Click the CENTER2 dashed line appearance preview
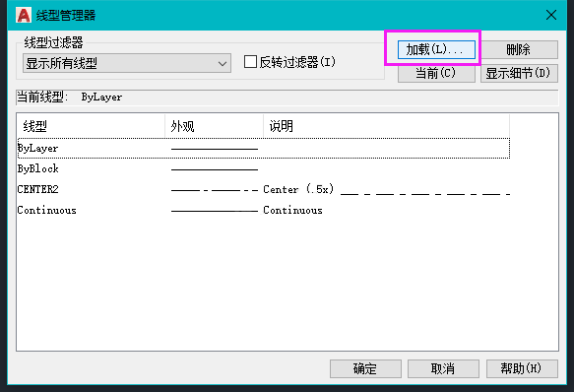The height and width of the screenshot is (392, 574). pyautogui.click(x=215, y=190)
